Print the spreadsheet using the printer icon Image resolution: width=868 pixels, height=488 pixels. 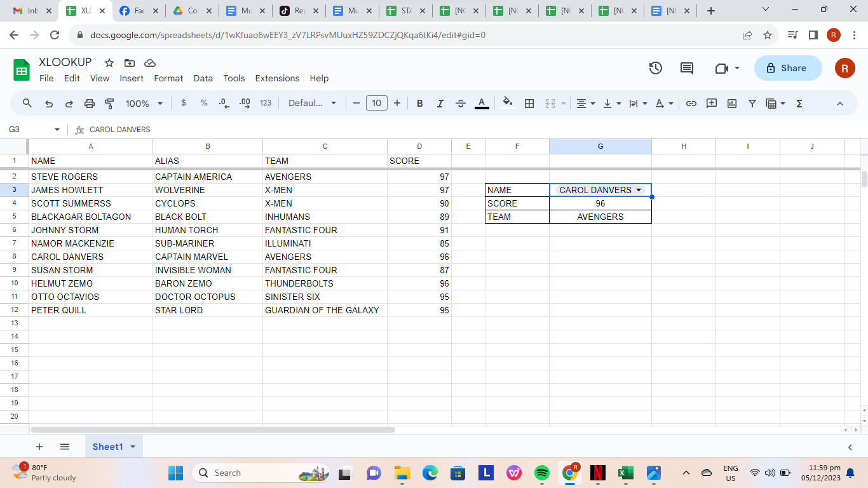[x=89, y=103]
